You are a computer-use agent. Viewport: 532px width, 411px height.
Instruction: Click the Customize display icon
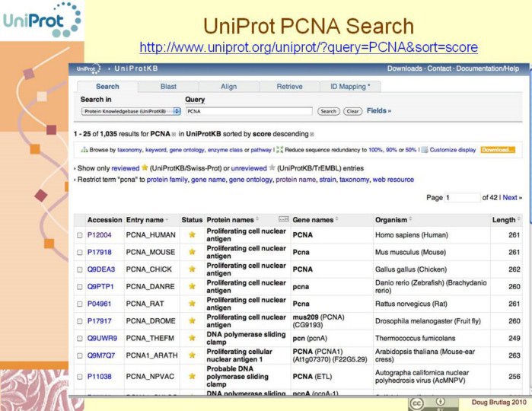pos(424,150)
